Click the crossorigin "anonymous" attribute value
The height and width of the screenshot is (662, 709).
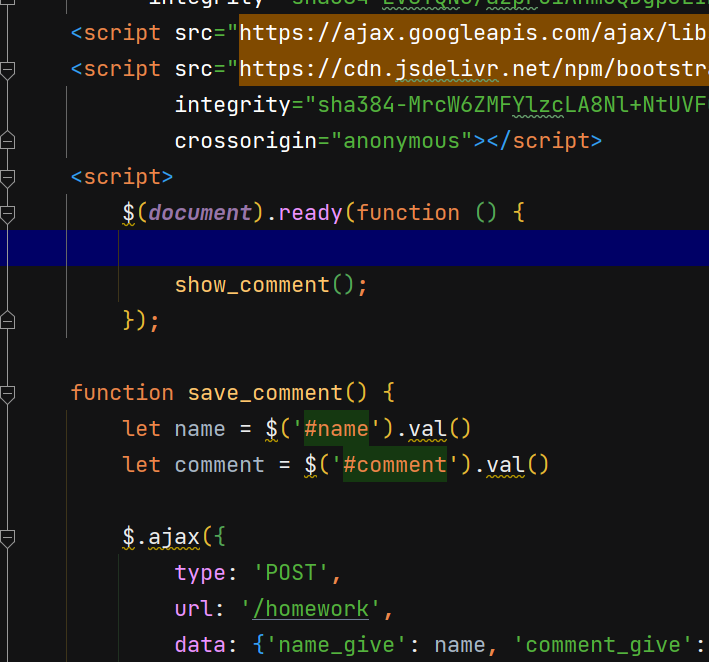tap(402, 141)
